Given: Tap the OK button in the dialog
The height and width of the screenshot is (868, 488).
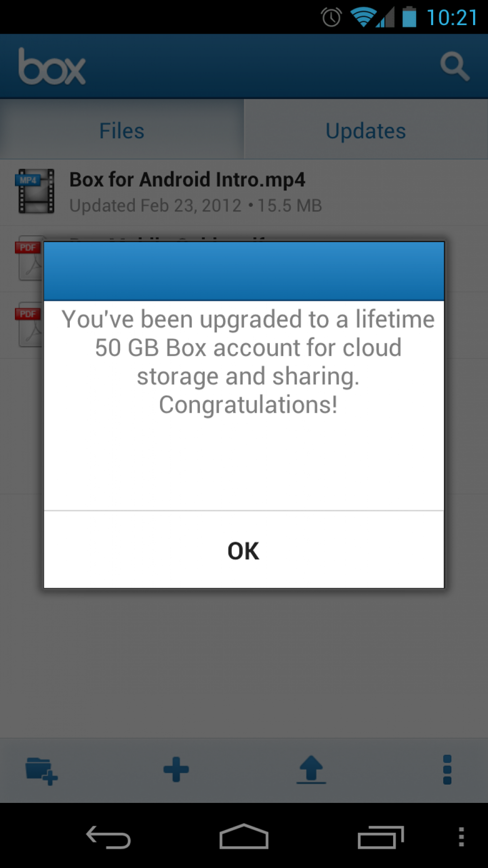Looking at the screenshot, I should click(244, 550).
